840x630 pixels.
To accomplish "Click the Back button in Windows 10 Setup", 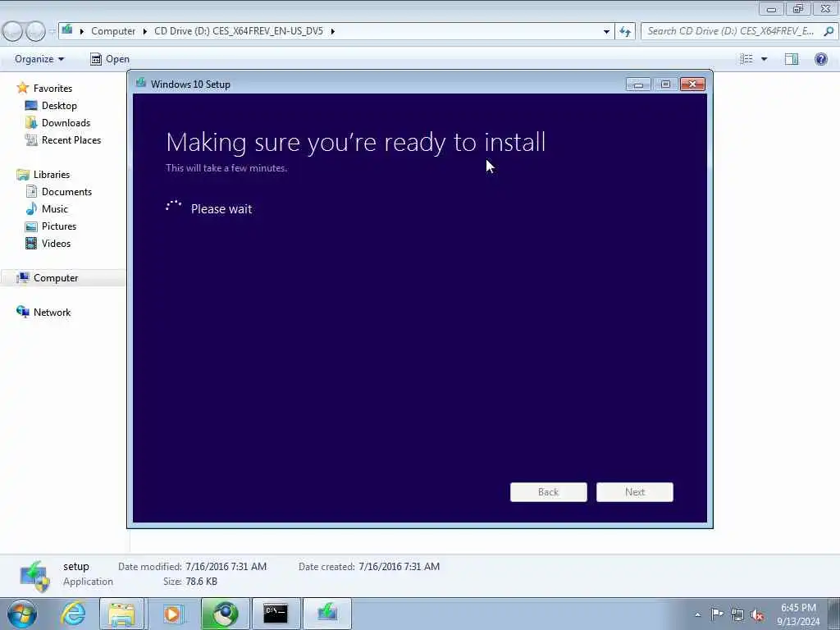I will (x=548, y=492).
